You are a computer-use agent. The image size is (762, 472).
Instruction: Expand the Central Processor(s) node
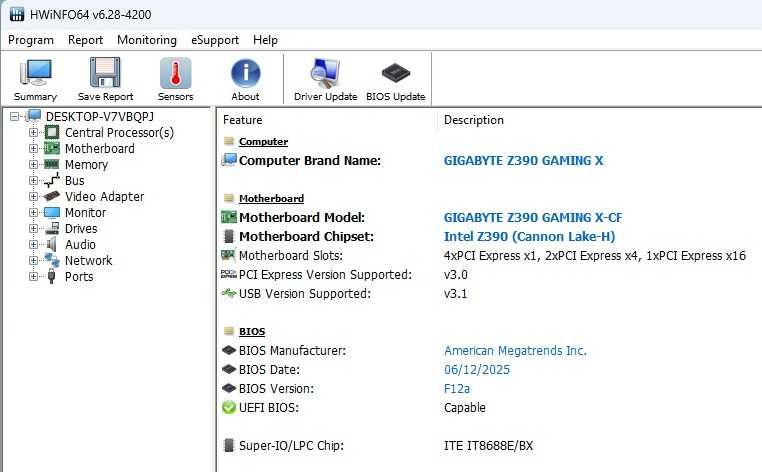[x=33, y=132]
